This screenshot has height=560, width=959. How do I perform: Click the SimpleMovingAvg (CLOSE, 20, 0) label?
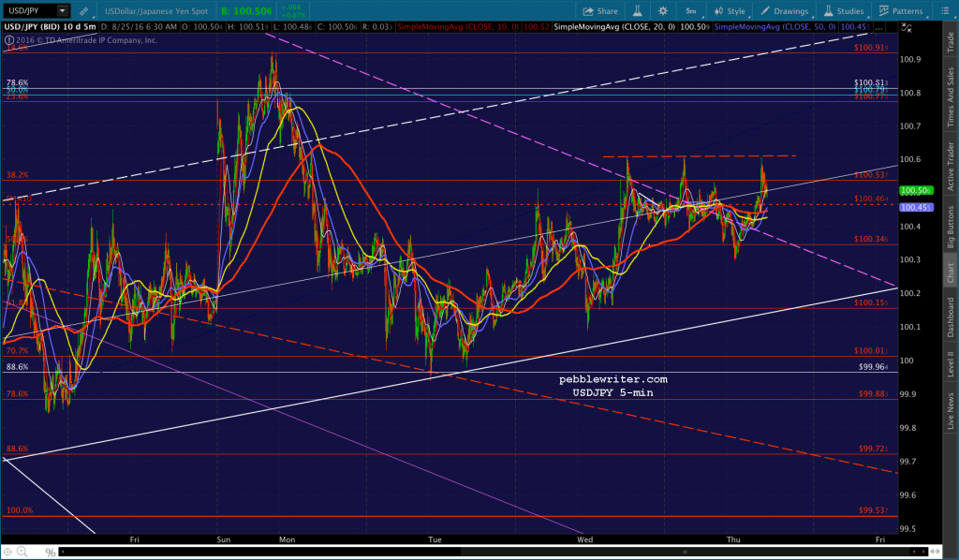tap(614, 27)
